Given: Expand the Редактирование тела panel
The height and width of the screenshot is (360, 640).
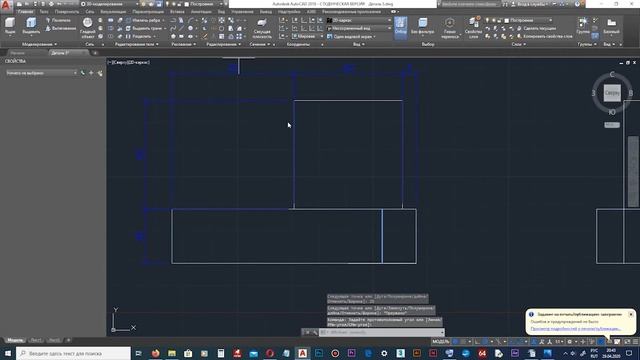Looking at the screenshot, I should tap(136, 44).
